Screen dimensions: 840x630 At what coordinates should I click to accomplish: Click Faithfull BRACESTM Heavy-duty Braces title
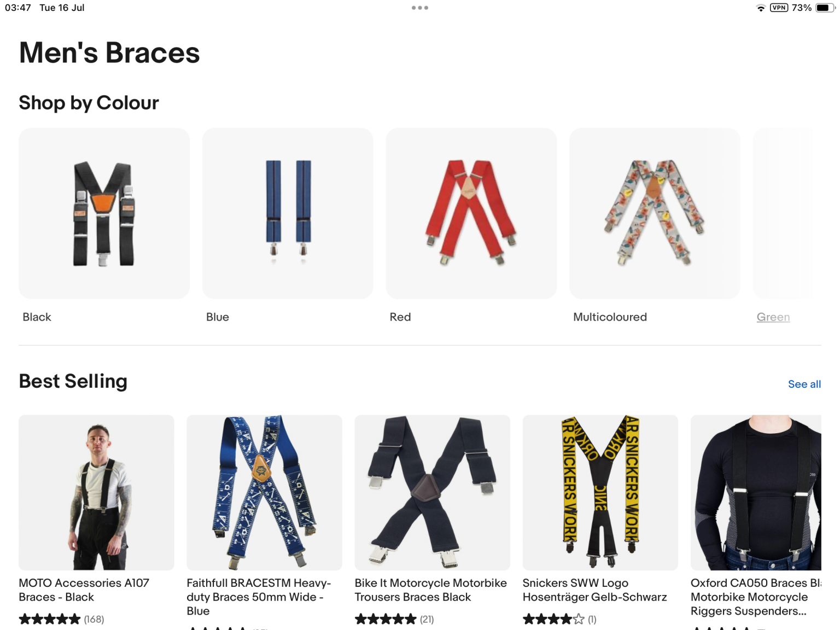pos(259,597)
